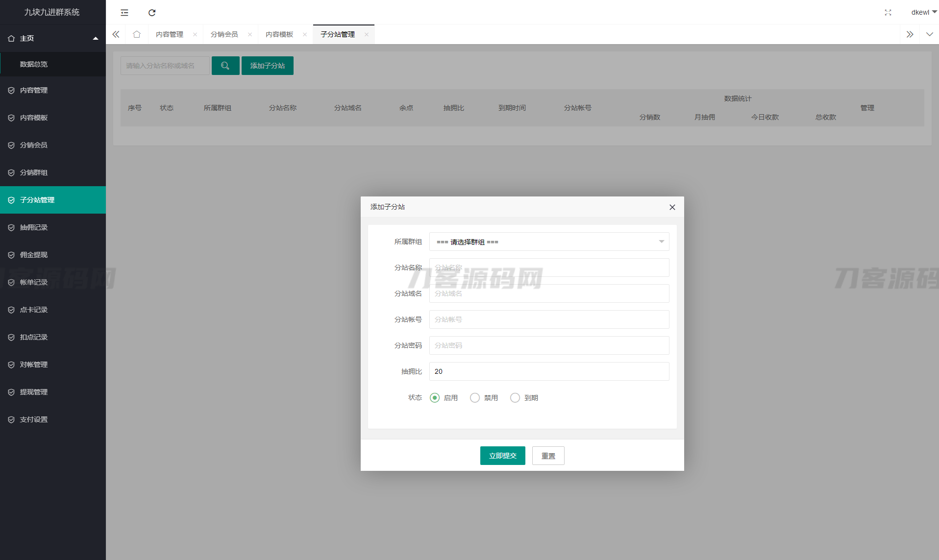
Task: Select the 到期 status radio button
Action: (x=515, y=398)
